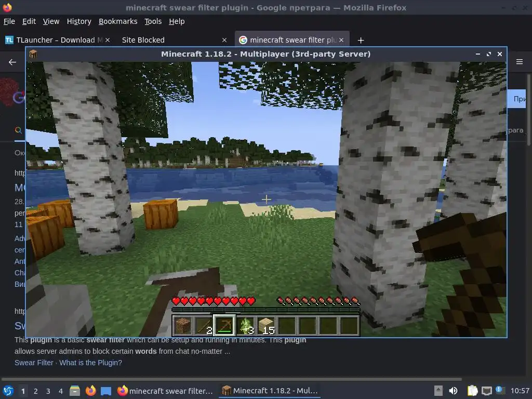Screen dimensions: 532x399
Task: Open the clipboard manager tray icon
Action: [472, 391]
